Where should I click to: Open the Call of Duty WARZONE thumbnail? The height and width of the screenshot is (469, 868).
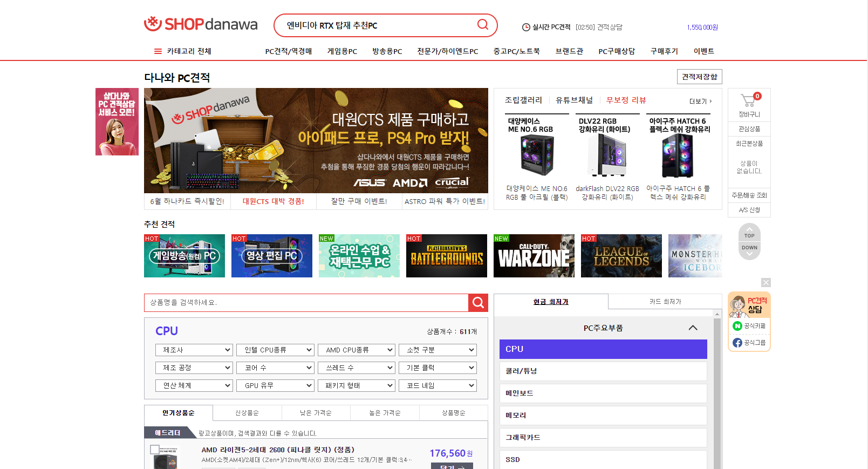click(x=534, y=256)
